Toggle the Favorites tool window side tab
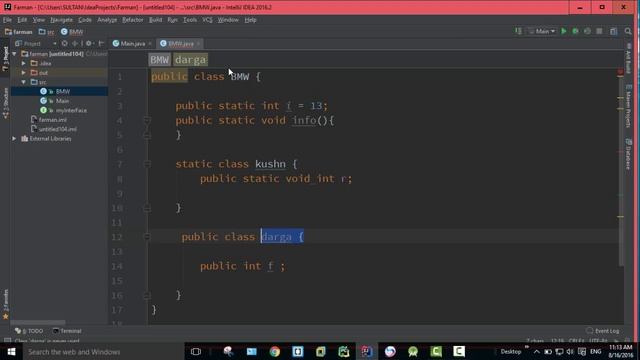The height and width of the screenshot is (360, 640). 5,304
